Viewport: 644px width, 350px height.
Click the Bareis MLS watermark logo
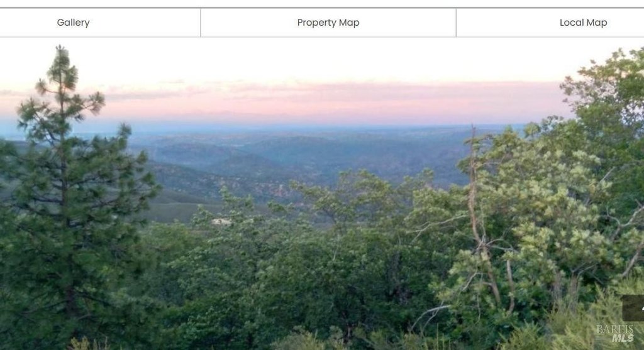(615, 333)
